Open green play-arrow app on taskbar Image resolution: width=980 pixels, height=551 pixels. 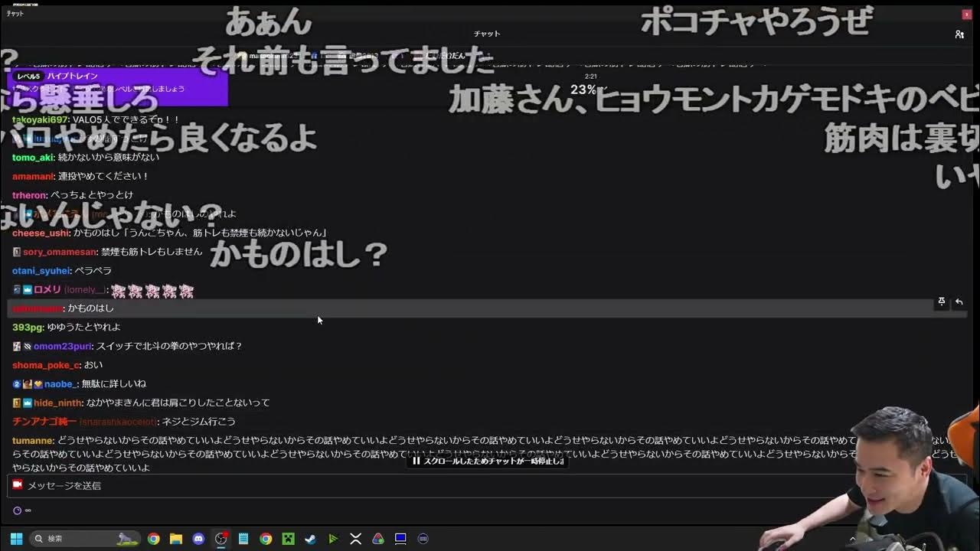pyautogui.click(x=333, y=539)
